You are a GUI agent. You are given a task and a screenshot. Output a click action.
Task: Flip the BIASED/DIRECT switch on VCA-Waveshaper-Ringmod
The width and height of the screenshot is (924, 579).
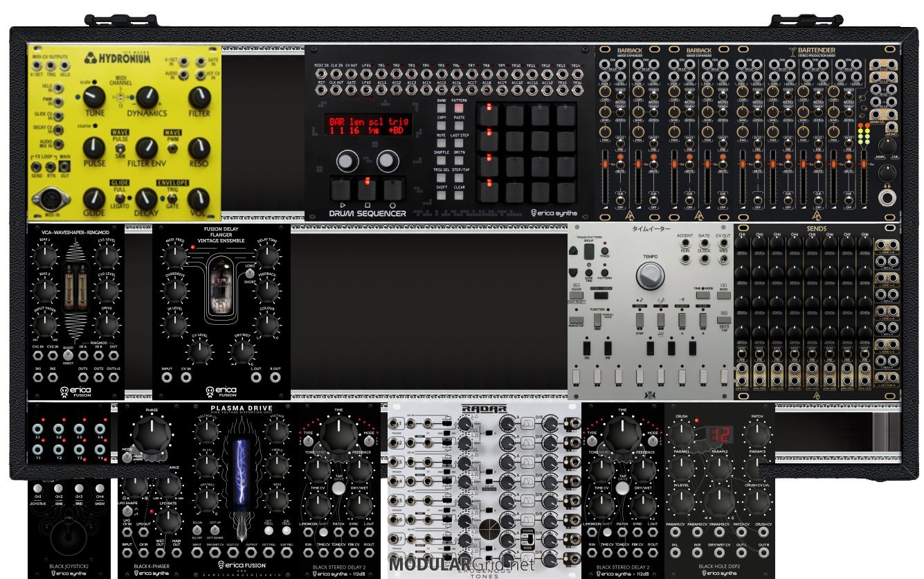pyautogui.click(x=67, y=356)
